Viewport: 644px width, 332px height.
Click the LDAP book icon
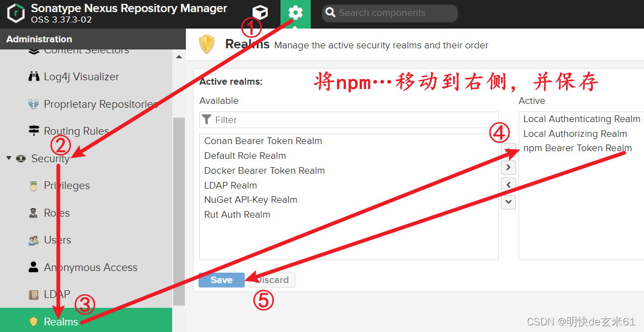pos(34,294)
